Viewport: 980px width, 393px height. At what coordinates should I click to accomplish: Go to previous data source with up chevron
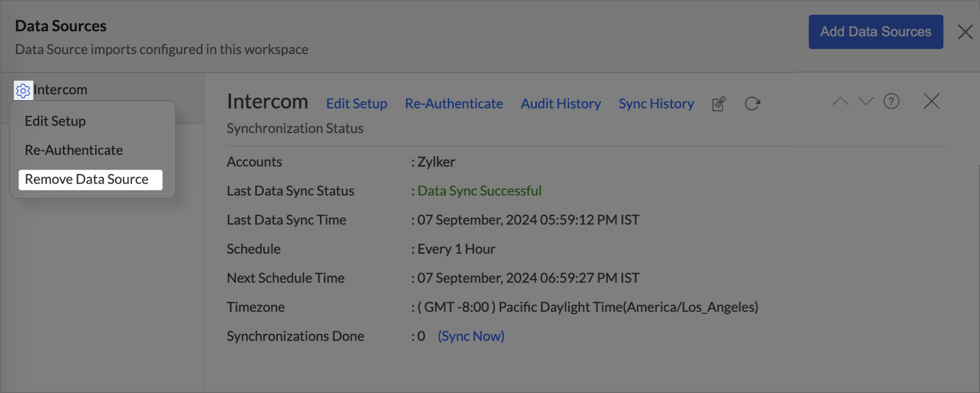pos(840,101)
